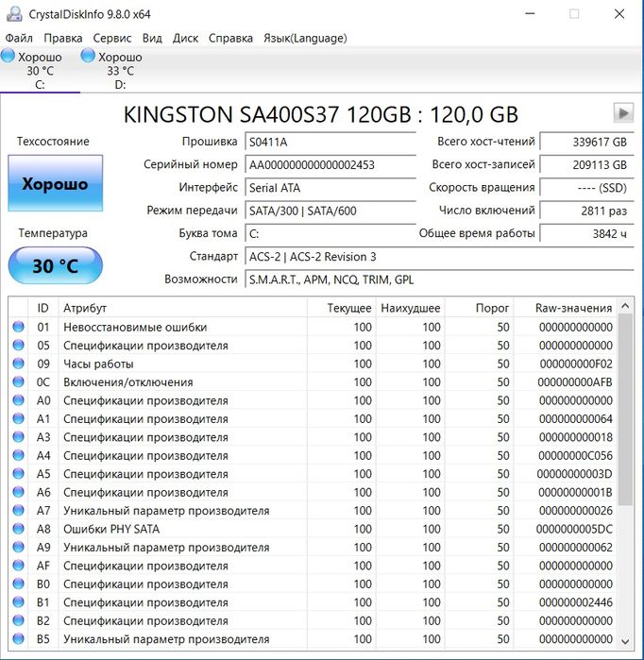Click the firmware field S0411A

tap(330, 142)
